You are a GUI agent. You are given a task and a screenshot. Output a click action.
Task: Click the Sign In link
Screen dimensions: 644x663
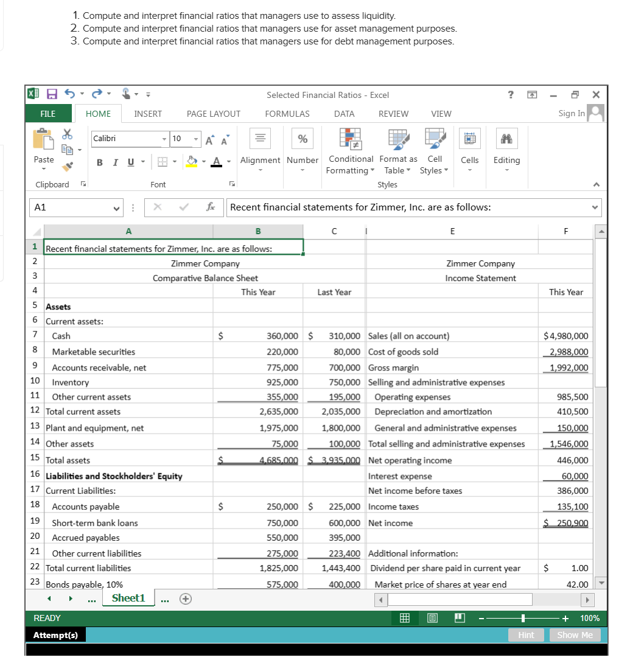pos(570,114)
